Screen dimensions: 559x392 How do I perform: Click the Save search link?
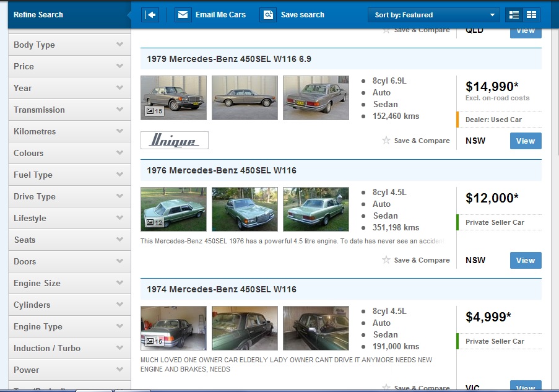coord(303,15)
